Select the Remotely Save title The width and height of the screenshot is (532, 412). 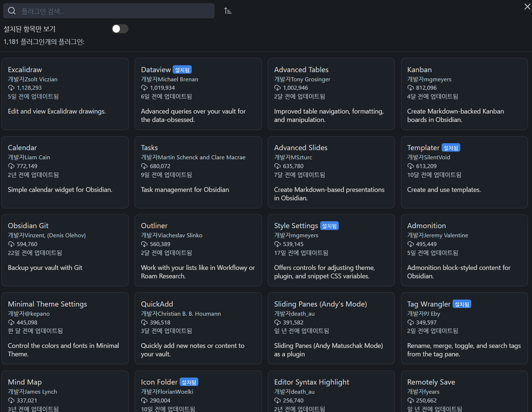[431, 382]
